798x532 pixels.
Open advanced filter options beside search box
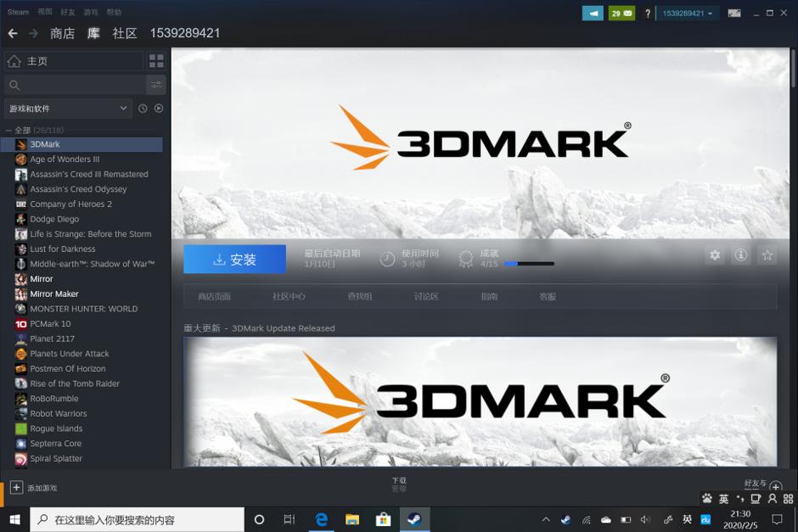point(156,85)
